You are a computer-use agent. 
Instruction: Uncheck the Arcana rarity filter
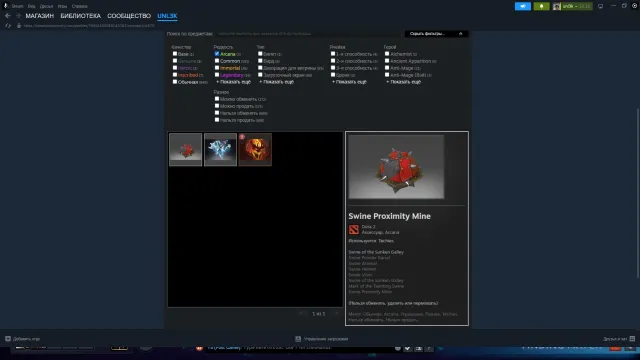tap(217, 53)
